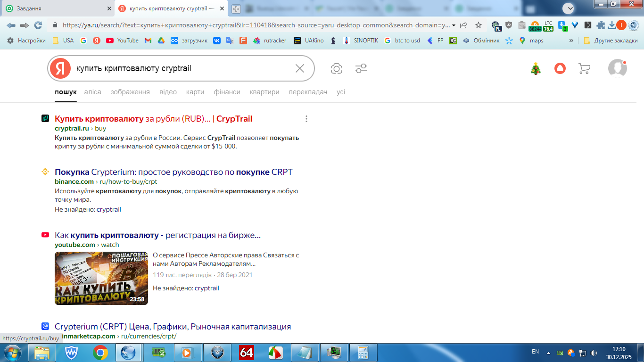Screen dimensions: 644x362
Task: Open the Crypterium (CRPT) Цена coinmarketcap result
Action: pyautogui.click(x=173, y=327)
